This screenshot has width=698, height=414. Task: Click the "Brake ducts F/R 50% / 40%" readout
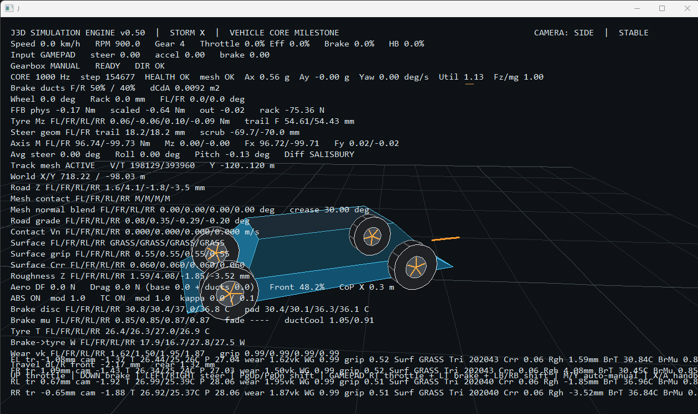pyautogui.click(x=73, y=88)
